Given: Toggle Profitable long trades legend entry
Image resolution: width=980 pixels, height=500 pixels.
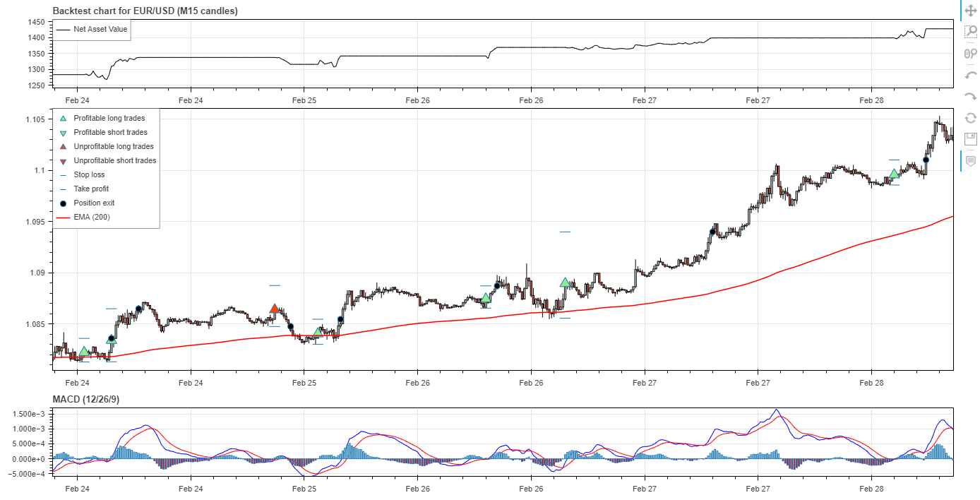Looking at the screenshot, I should 102,119.
